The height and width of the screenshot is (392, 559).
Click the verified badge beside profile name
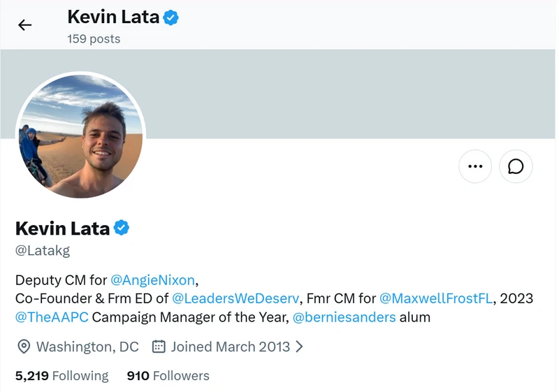click(x=122, y=228)
